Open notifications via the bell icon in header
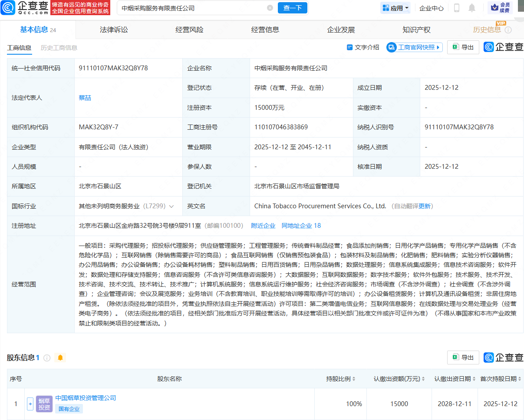The width and height of the screenshot is (524, 420). (472, 8)
